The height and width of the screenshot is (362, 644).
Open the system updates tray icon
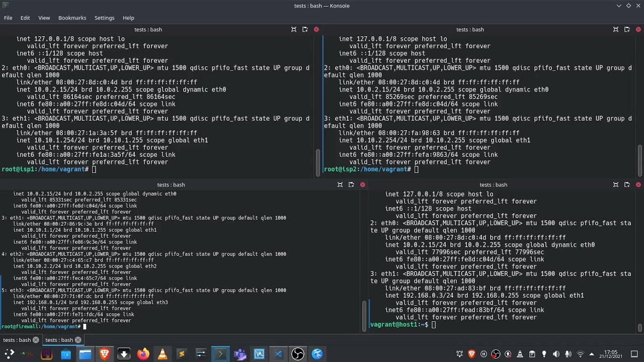(508, 354)
